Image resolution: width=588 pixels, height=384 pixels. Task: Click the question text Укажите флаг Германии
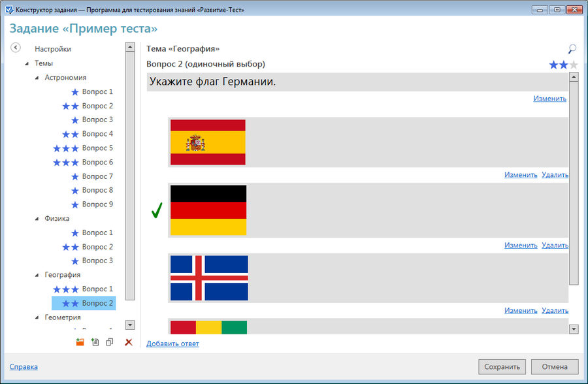tap(212, 82)
